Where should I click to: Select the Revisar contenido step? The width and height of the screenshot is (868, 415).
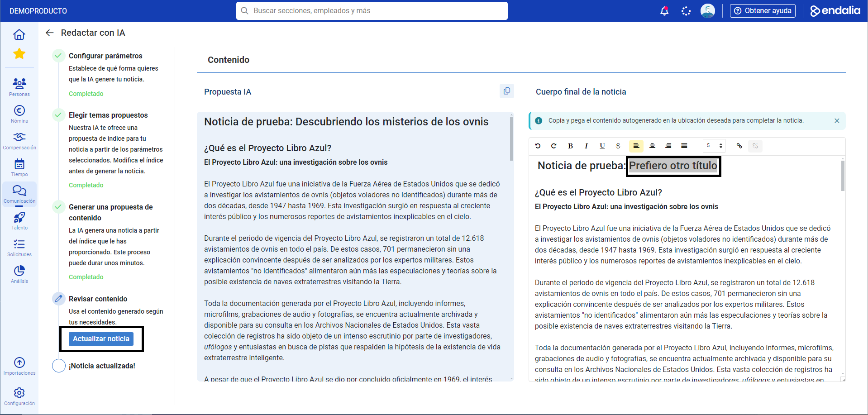(x=98, y=299)
